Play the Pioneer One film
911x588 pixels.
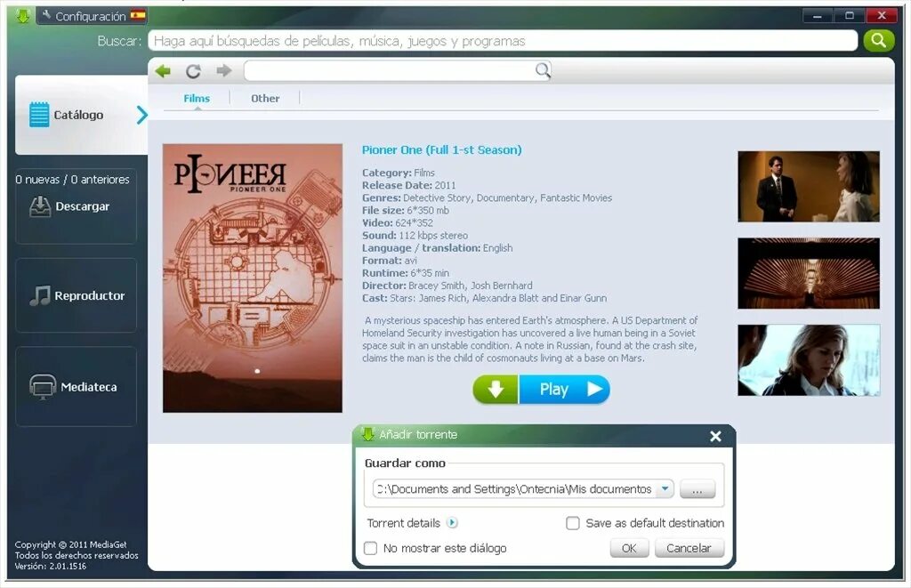(x=564, y=390)
